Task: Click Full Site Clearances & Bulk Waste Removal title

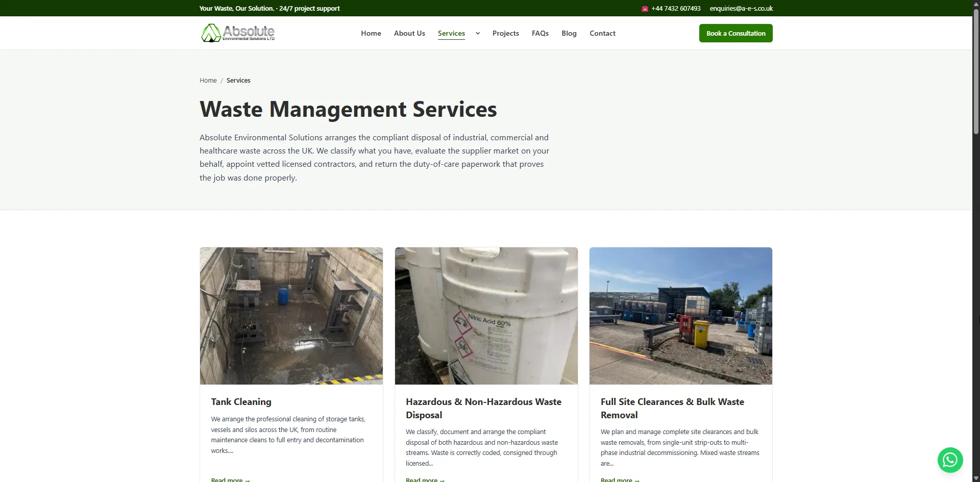Action: pyautogui.click(x=672, y=409)
